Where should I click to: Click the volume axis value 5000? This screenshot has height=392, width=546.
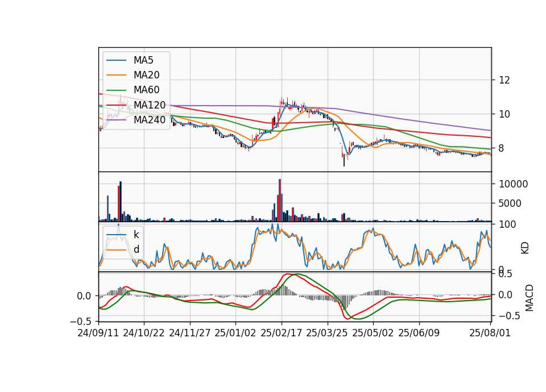click(510, 203)
